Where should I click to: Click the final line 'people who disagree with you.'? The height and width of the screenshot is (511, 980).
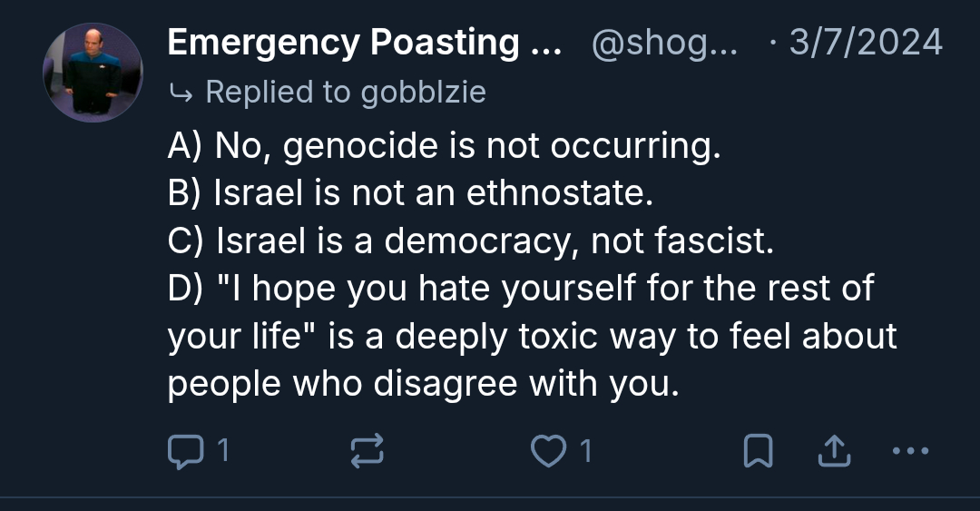[423, 383]
